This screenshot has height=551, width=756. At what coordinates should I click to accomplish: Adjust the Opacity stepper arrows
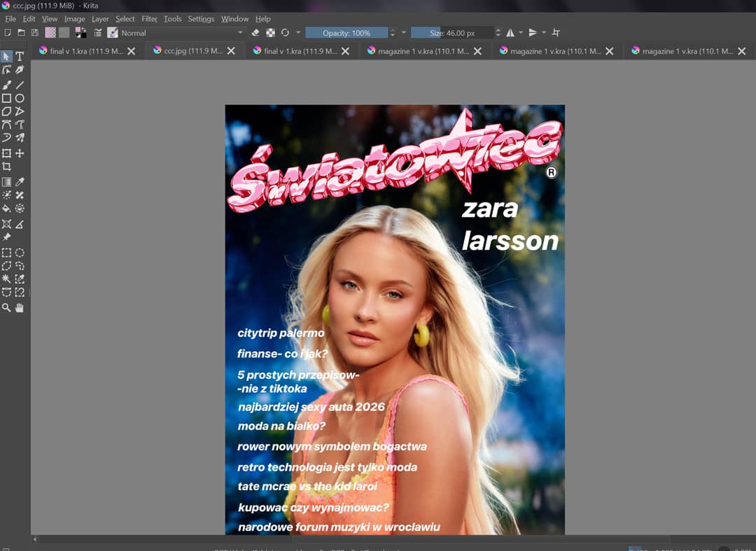[393, 33]
